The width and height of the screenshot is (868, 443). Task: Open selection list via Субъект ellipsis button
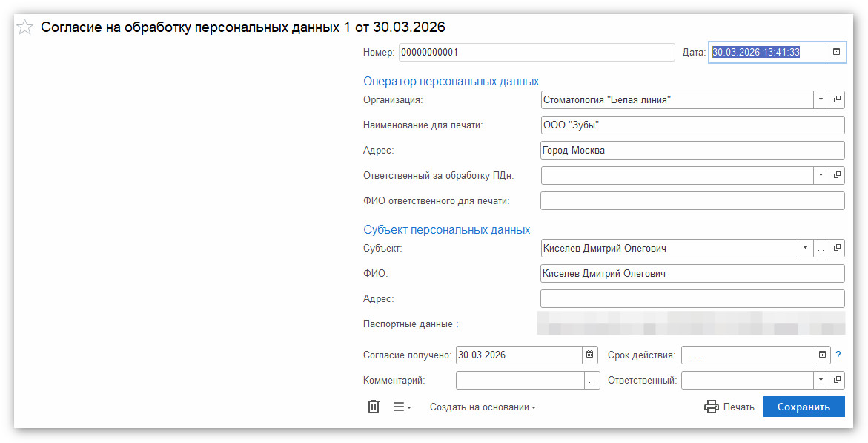click(x=821, y=248)
